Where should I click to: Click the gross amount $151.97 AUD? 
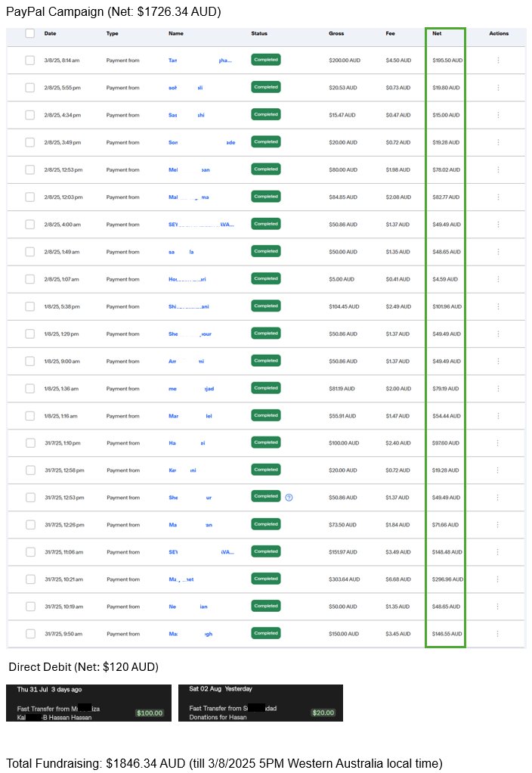[344, 552]
